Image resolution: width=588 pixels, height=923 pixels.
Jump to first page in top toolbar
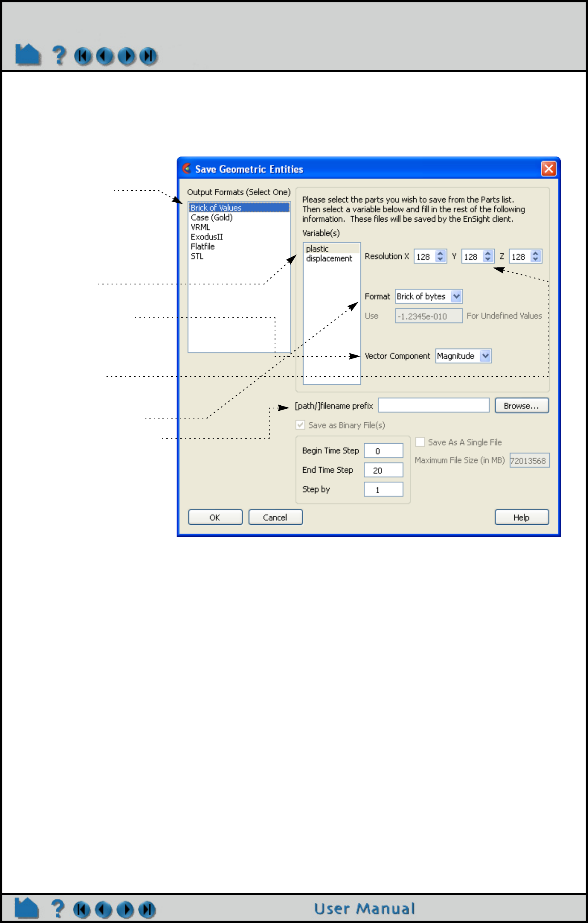point(83,56)
